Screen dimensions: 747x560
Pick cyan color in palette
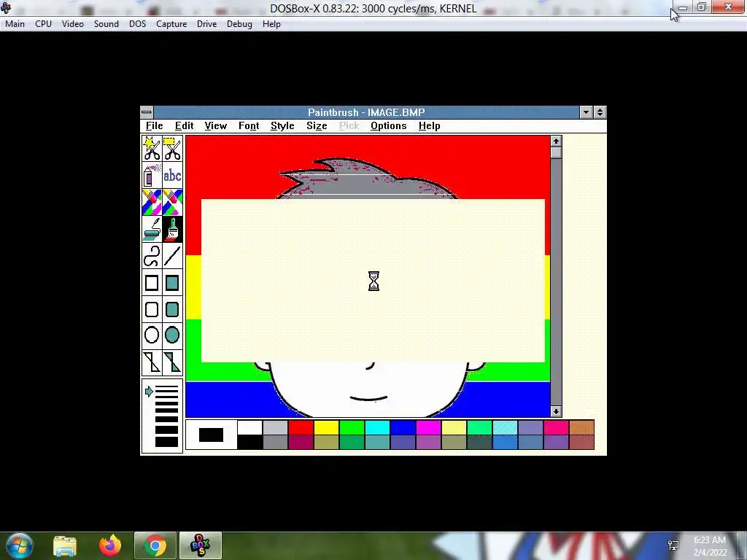(378, 427)
